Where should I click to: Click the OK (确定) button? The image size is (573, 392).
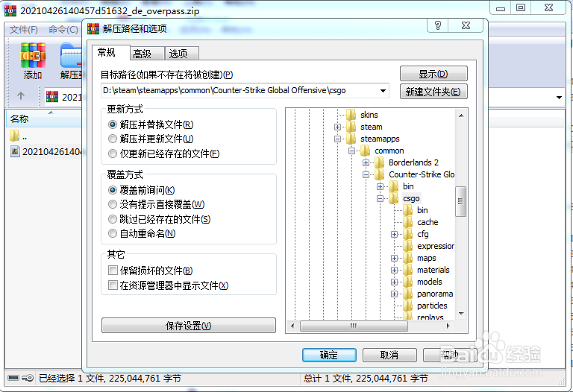pyautogui.click(x=329, y=355)
